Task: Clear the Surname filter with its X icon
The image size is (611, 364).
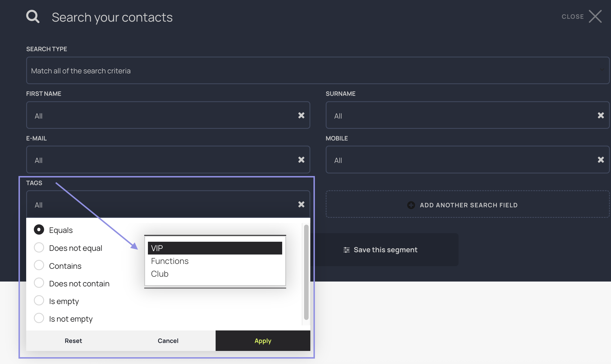Action: (601, 115)
